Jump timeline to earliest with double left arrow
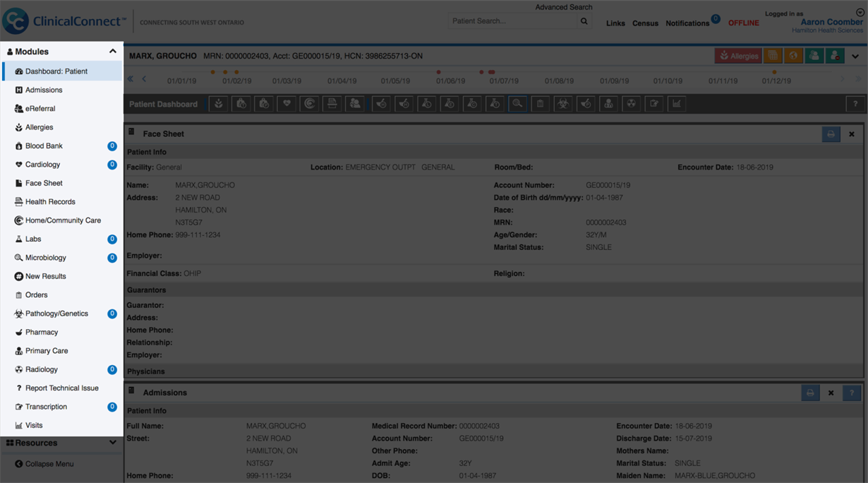 pyautogui.click(x=131, y=79)
